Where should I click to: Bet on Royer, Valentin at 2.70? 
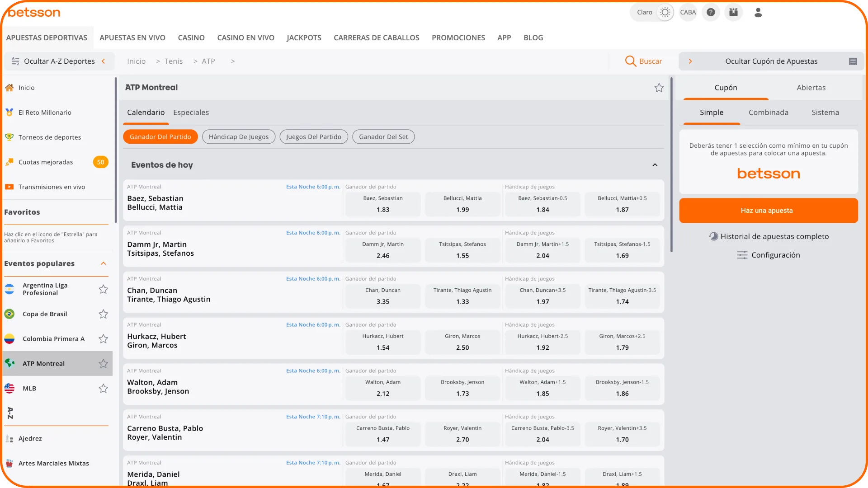coord(462,434)
